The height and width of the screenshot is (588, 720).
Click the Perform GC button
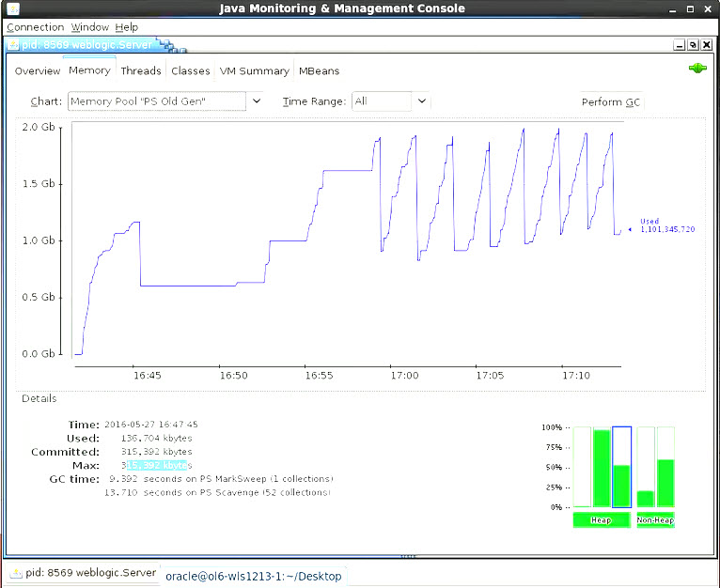coord(611,101)
